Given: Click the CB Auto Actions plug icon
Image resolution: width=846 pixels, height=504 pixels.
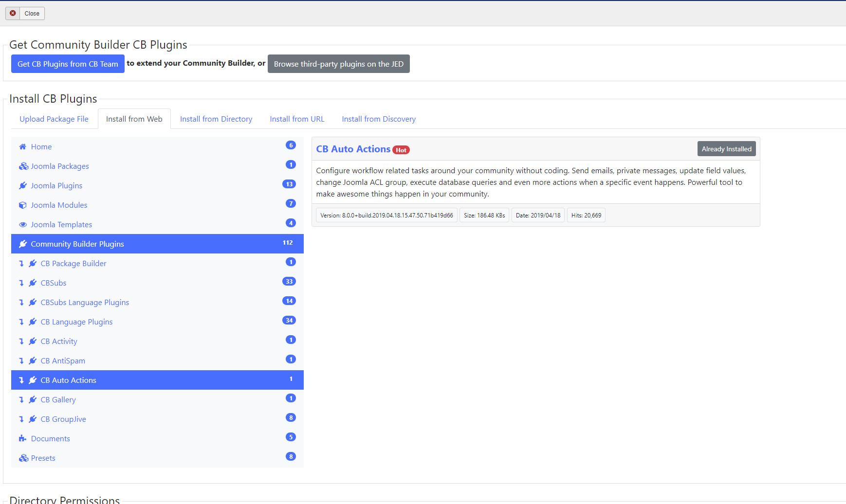Looking at the screenshot, I should (x=33, y=380).
